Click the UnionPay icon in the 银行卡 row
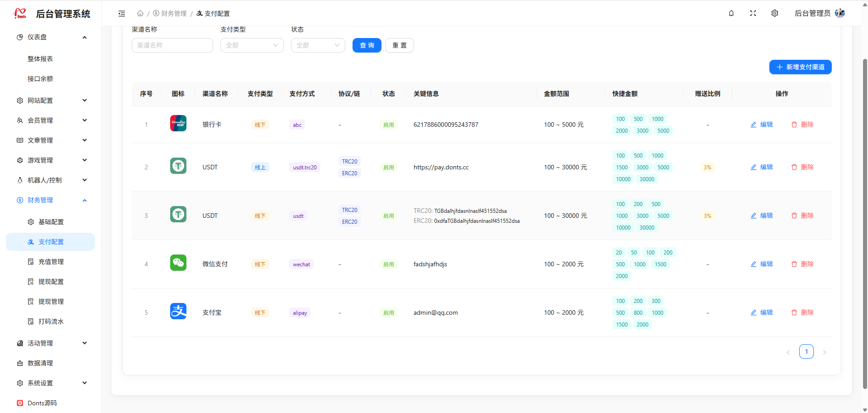 (178, 123)
